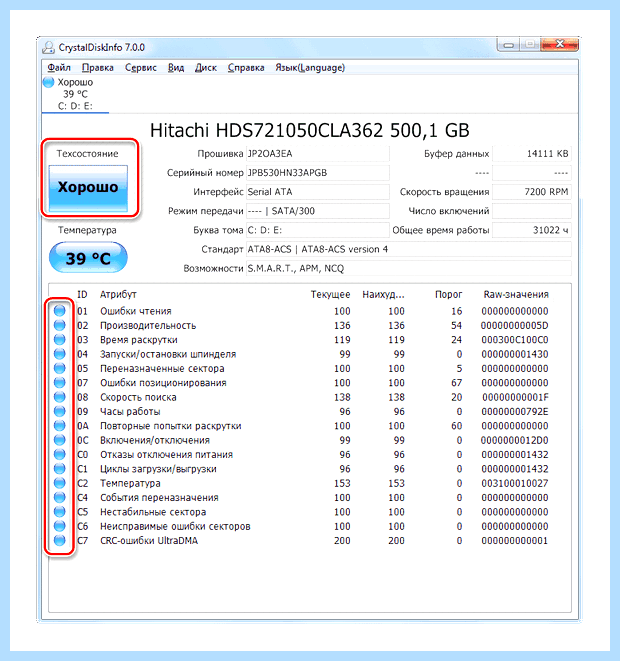620x661 pixels.
Task: Click the Скорость вращения value 7200 RPM
Action: (532, 192)
